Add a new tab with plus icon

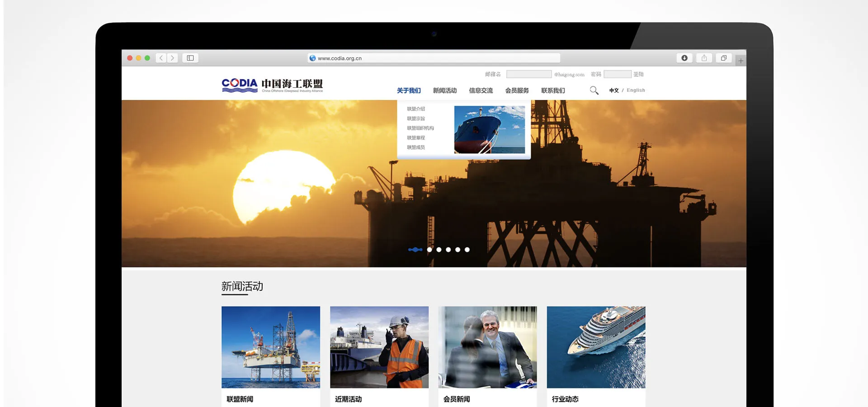point(741,61)
